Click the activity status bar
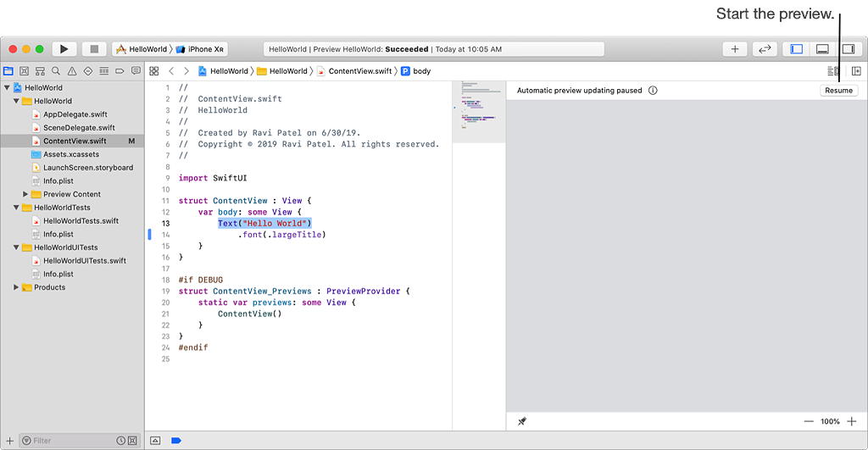The width and height of the screenshot is (868, 450). (433, 49)
